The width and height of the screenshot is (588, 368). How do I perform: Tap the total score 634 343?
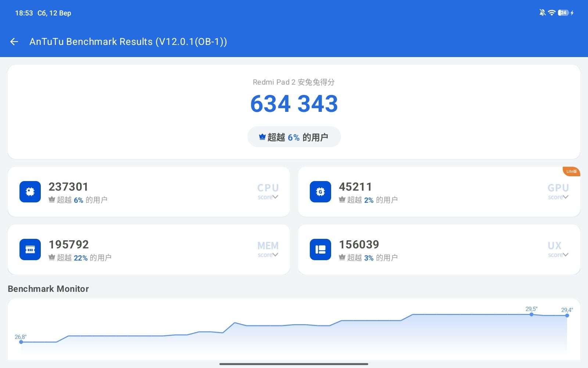(294, 103)
